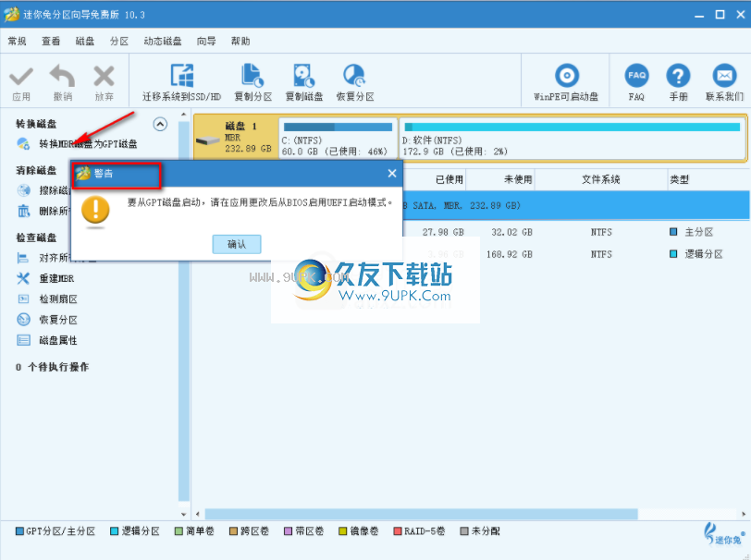751x560 pixels.
Task: Click the horizontal scrollbar right arrow
Action: [744, 514]
